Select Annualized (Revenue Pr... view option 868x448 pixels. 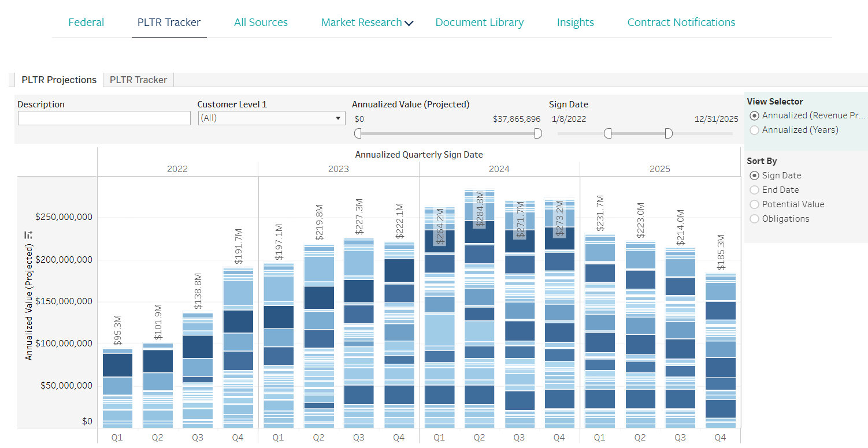click(x=807, y=115)
